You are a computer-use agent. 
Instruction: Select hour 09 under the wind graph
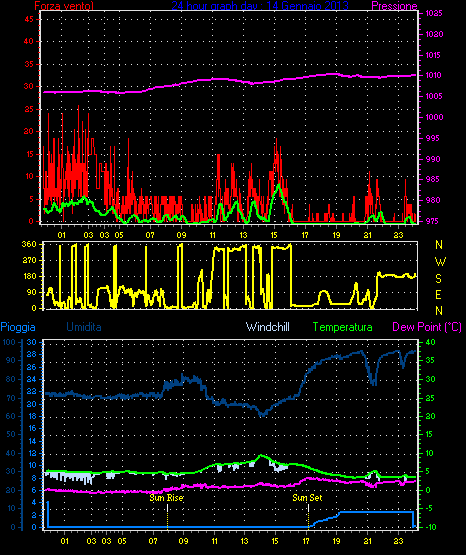(x=181, y=235)
